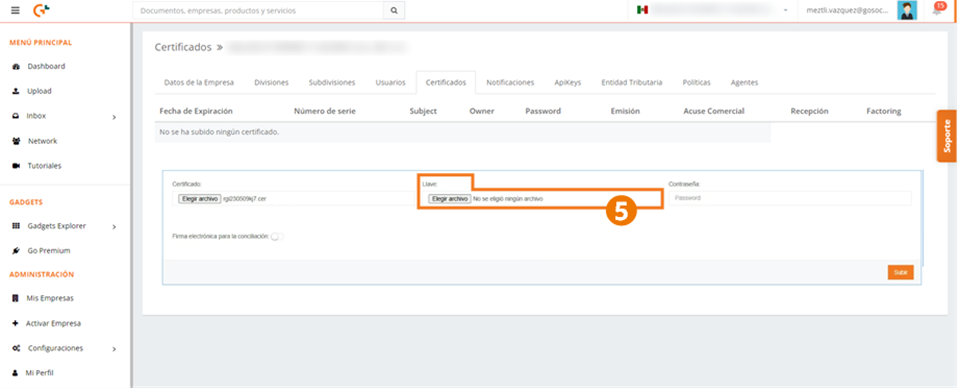Switch to ApiKeys tab

click(x=568, y=83)
